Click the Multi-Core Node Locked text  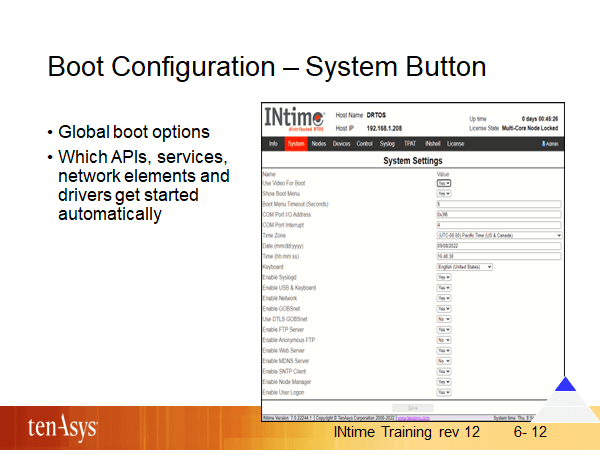530,128
